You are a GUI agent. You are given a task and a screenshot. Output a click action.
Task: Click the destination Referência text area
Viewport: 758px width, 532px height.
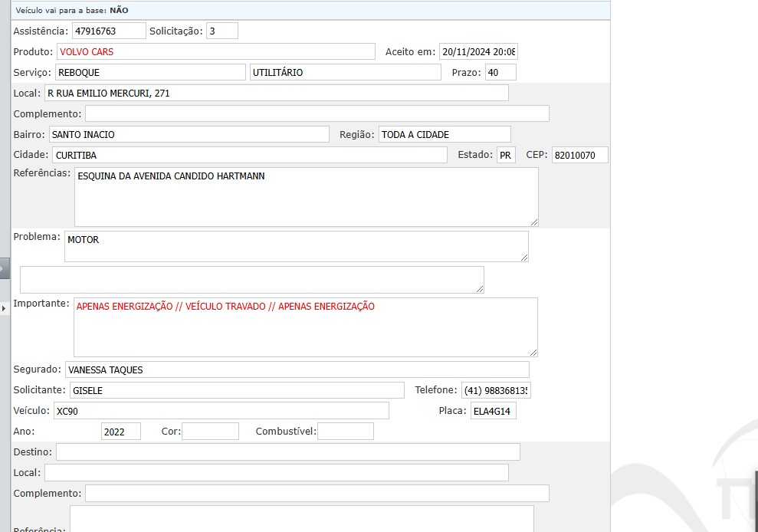pos(302,518)
